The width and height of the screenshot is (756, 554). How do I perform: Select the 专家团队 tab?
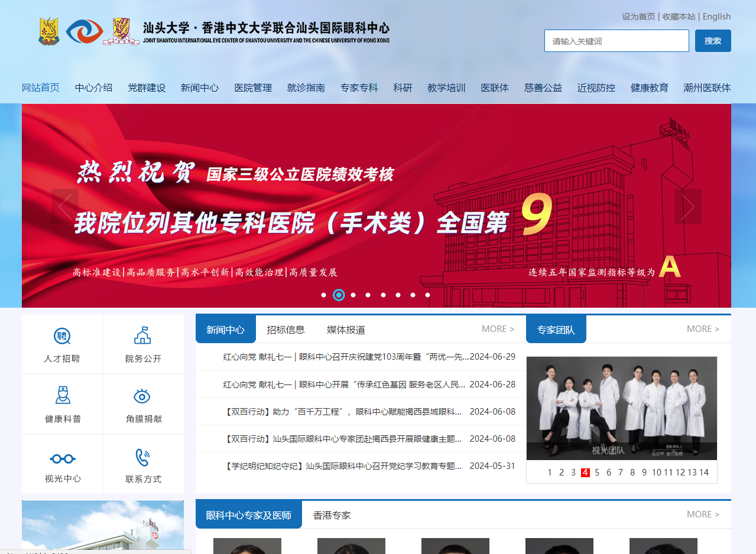tap(556, 329)
